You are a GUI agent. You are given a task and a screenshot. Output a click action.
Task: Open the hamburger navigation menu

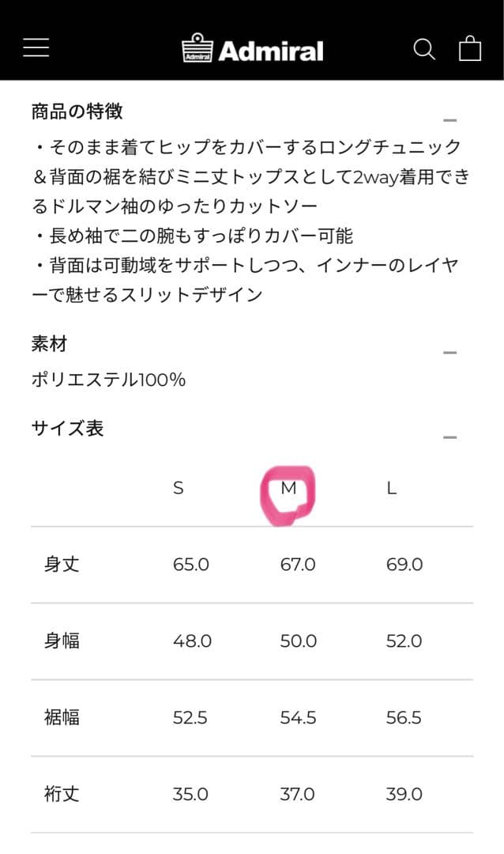point(35,48)
